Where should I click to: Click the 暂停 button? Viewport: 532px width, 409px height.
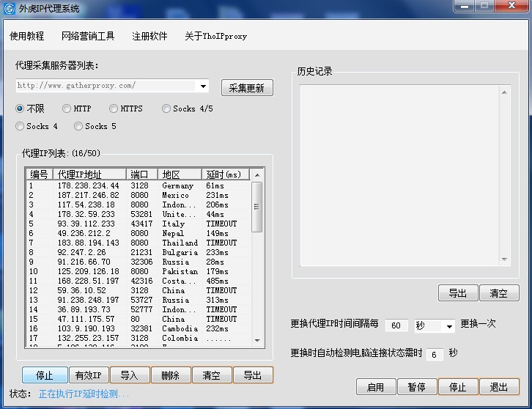(x=417, y=387)
